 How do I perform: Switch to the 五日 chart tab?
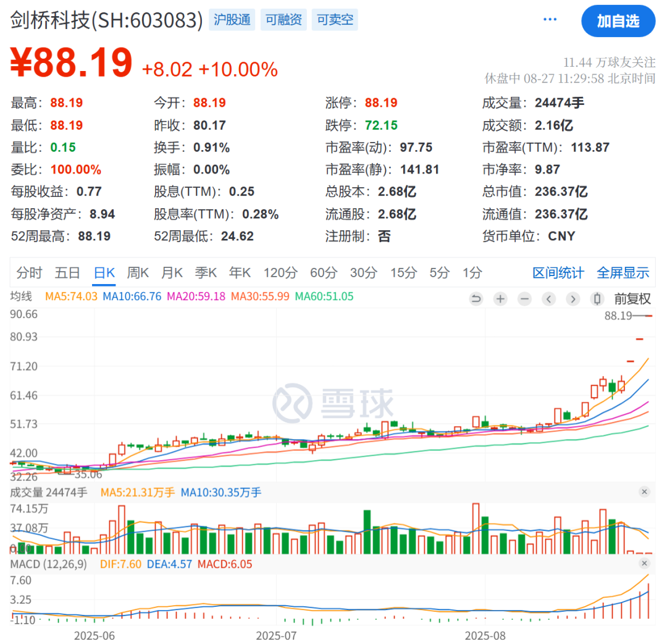(x=67, y=272)
